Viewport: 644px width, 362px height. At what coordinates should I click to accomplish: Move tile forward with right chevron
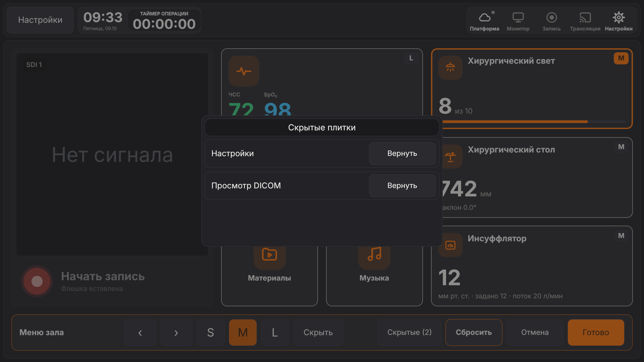(x=176, y=333)
